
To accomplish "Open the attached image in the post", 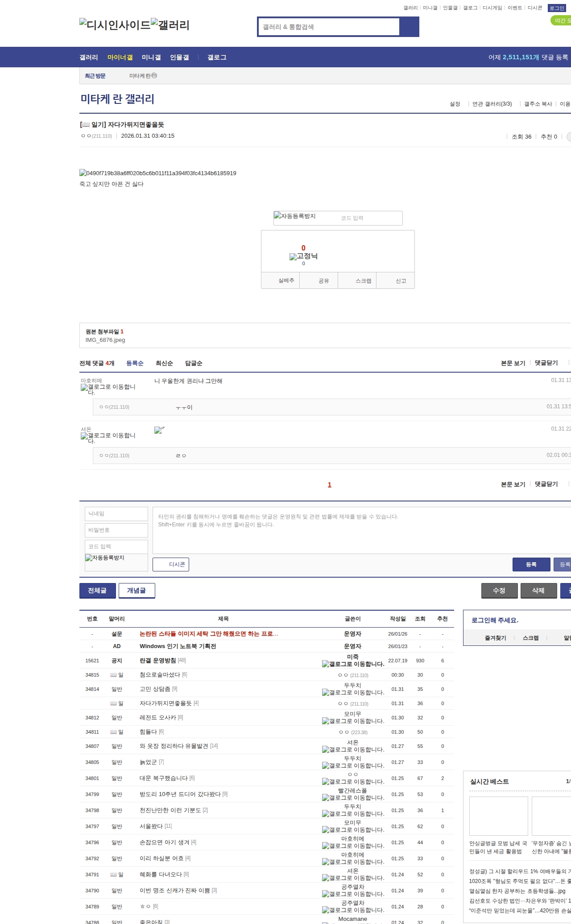I will click(157, 173).
